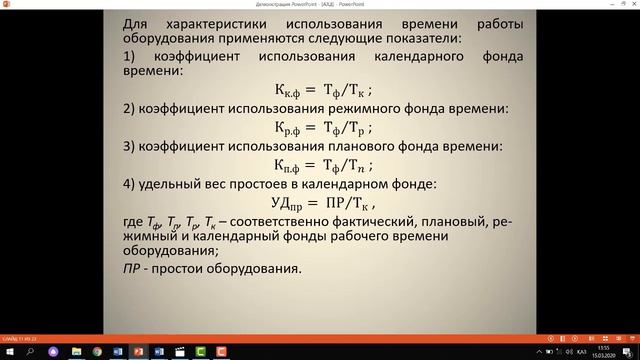Click the formula УДпр = ПР/Тк
Viewport: 640px width, 360px height.
pos(323,203)
